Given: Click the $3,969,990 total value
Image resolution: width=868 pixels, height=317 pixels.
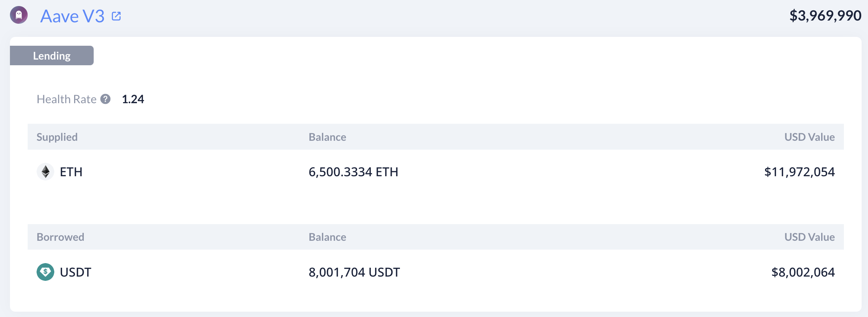Looking at the screenshot, I should point(825,16).
